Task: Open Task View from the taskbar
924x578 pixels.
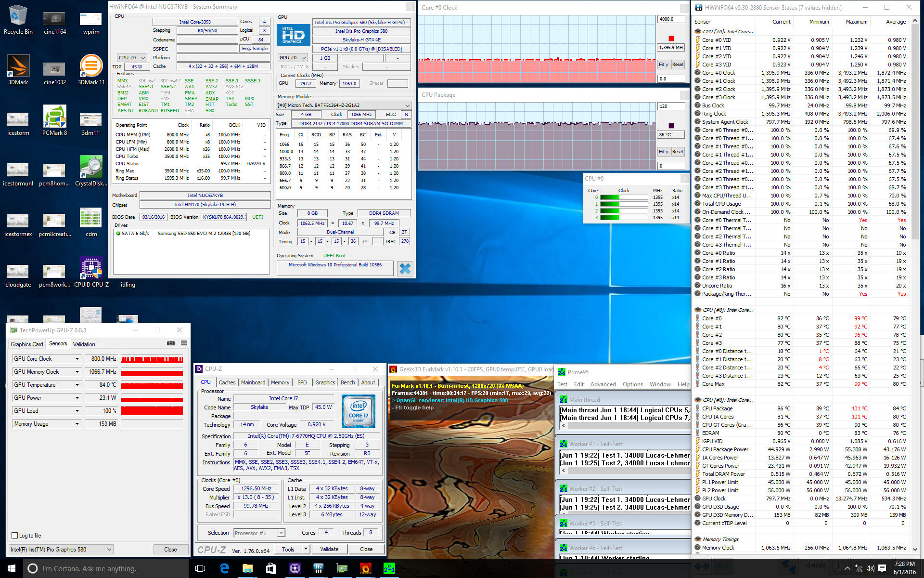Action: (x=200, y=568)
